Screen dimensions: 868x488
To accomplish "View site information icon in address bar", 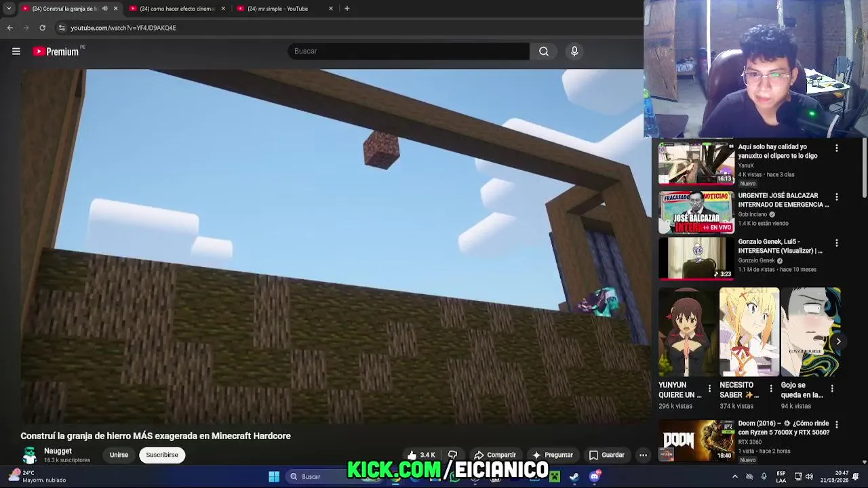I will coord(62,28).
